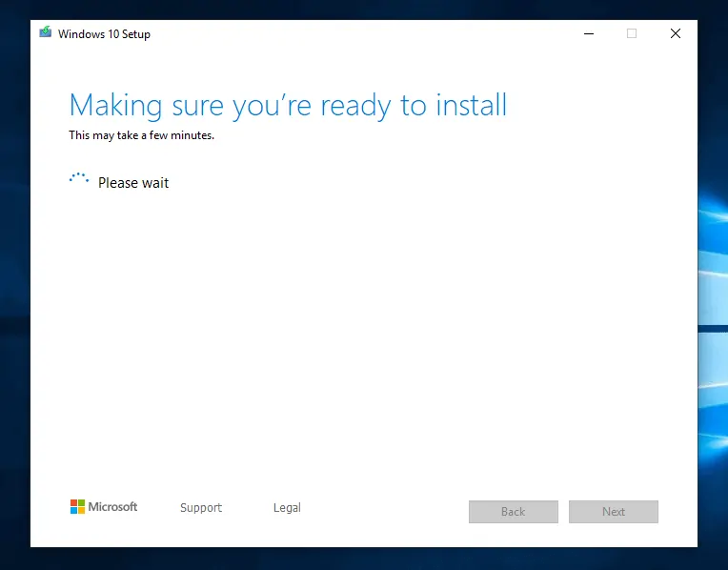Close the Windows 10 Setup window
This screenshot has width=728, height=570.
click(x=676, y=33)
